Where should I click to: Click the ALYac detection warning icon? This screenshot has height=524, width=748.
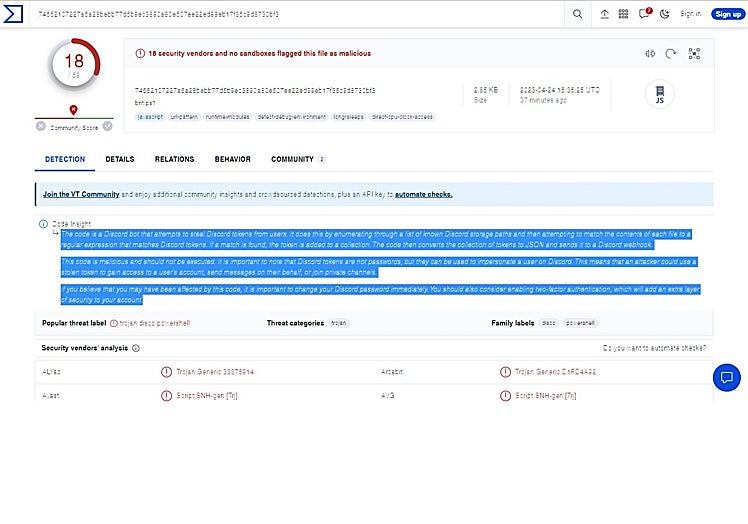(166, 372)
